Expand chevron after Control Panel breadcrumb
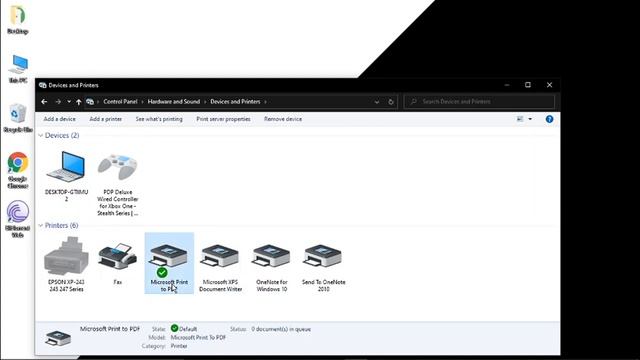The width and height of the screenshot is (640, 360). [x=142, y=102]
